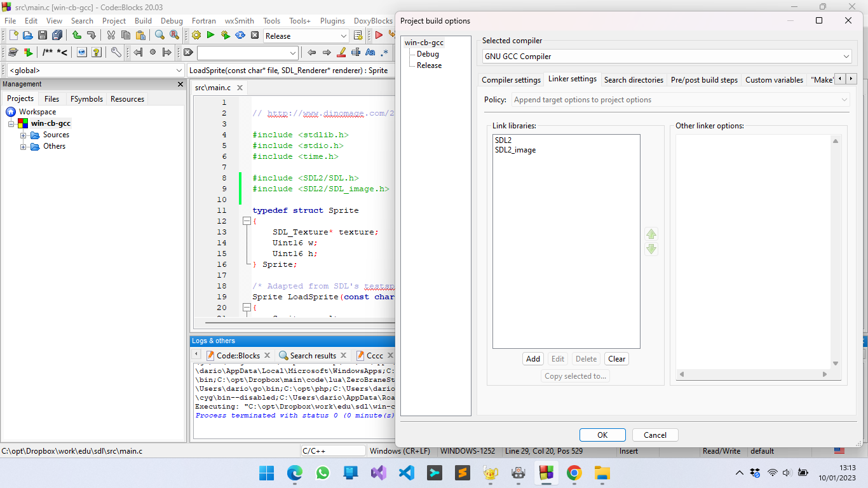Click the New file toolbar icon

click(x=13, y=36)
